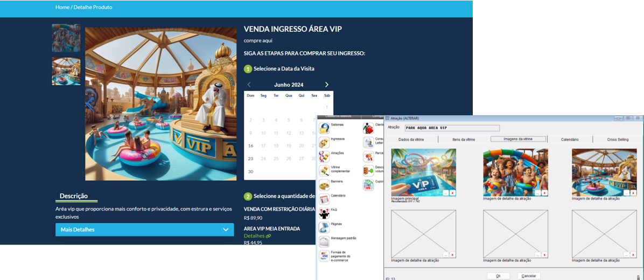Switch to the Itens da vitrine tab
Screen dimensions: 644x280
coord(463,139)
